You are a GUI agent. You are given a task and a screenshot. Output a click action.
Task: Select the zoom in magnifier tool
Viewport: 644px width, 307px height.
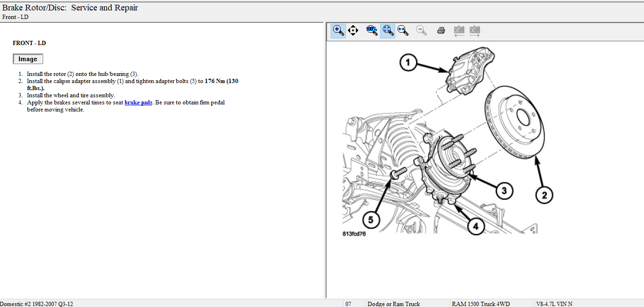[338, 31]
